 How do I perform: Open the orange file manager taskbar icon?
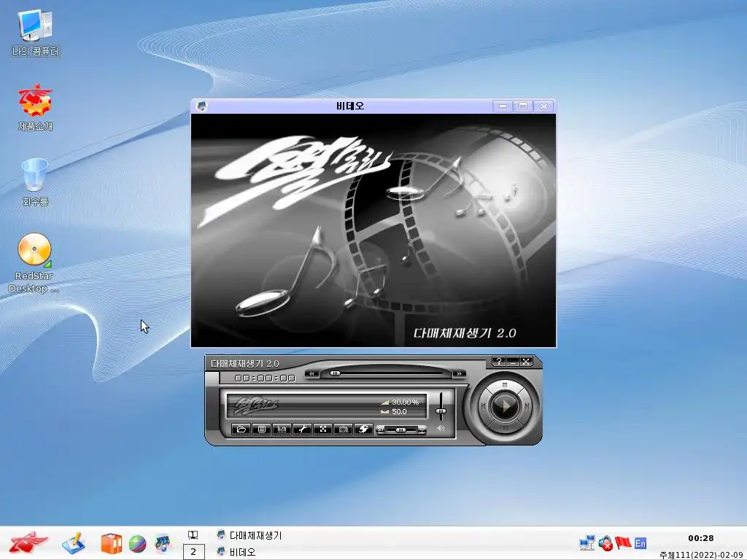pyautogui.click(x=111, y=543)
